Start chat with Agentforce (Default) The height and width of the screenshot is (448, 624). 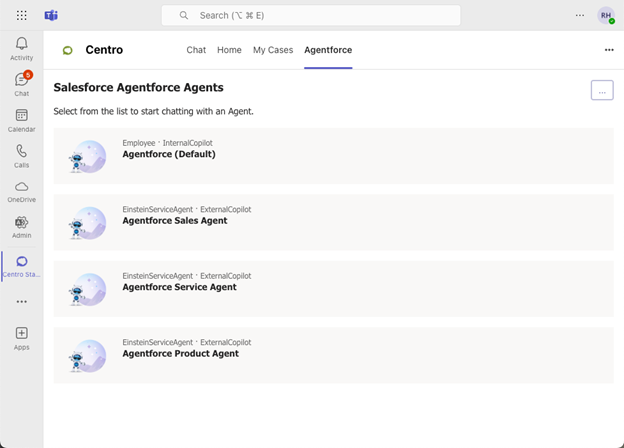333,156
